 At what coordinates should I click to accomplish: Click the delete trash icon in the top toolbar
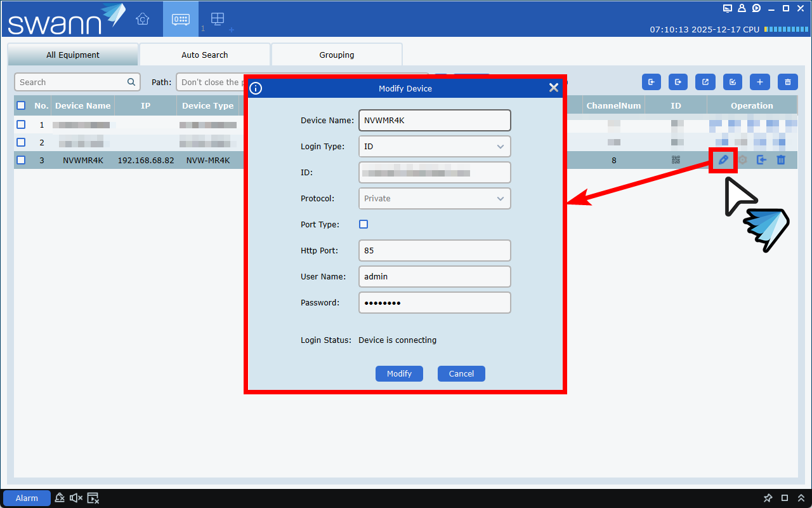pyautogui.click(x=787, y=81)
